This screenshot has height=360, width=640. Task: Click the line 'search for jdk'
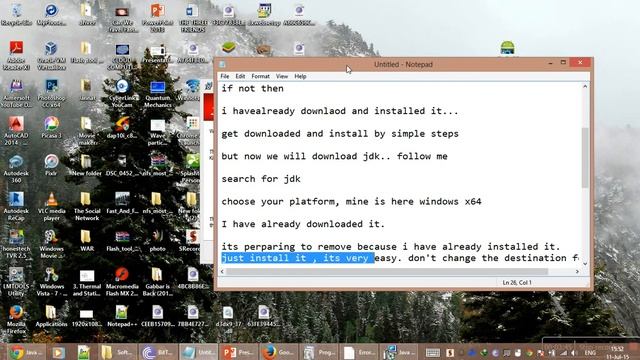point(261,179)
